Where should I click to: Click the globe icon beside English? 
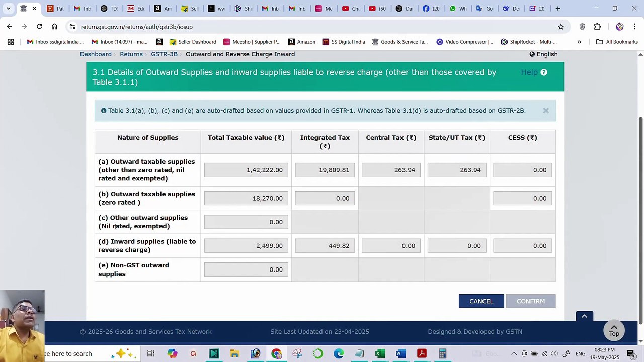click(532, 54)
